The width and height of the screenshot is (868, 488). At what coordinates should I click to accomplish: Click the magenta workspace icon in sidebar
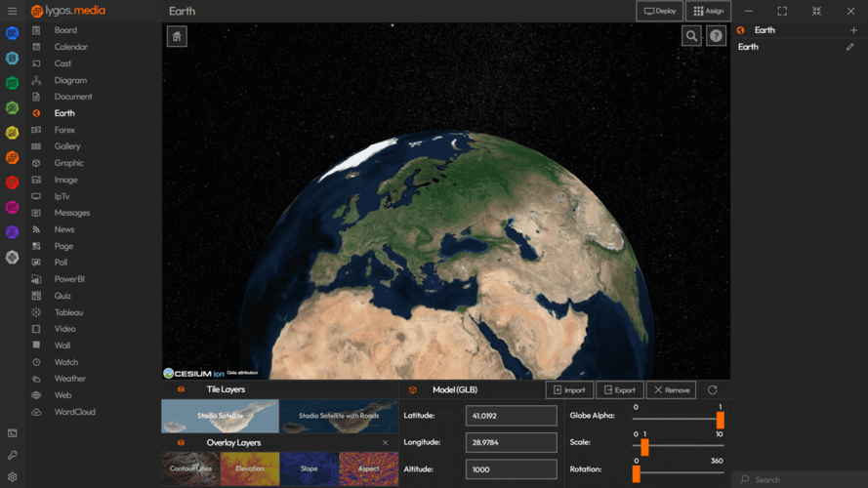[x=12, y=208]
